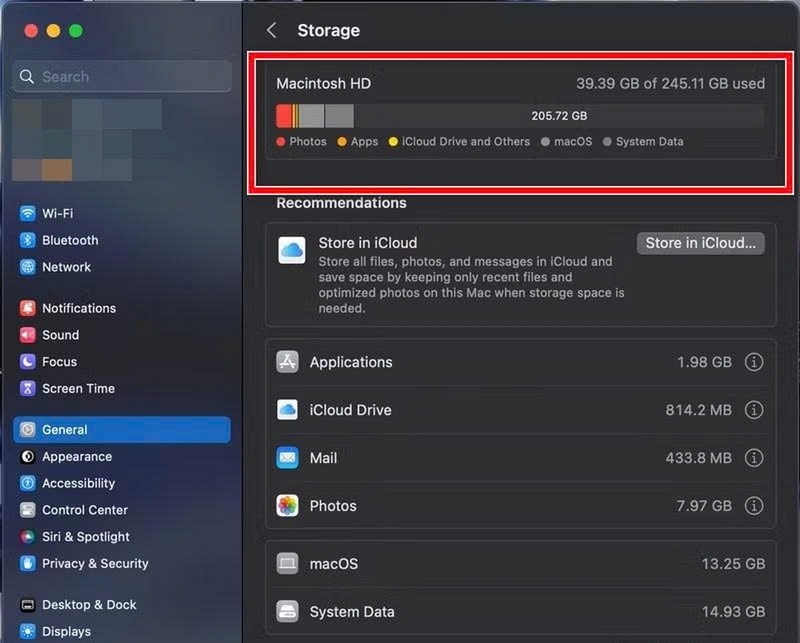This screenshot has height=643, width=800.
Task: Click the Displays sun icon
Action: click(x=28, y=631)
